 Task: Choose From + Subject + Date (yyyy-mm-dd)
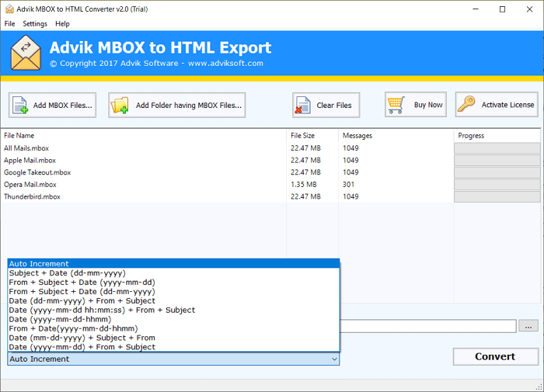click(173, 282)
